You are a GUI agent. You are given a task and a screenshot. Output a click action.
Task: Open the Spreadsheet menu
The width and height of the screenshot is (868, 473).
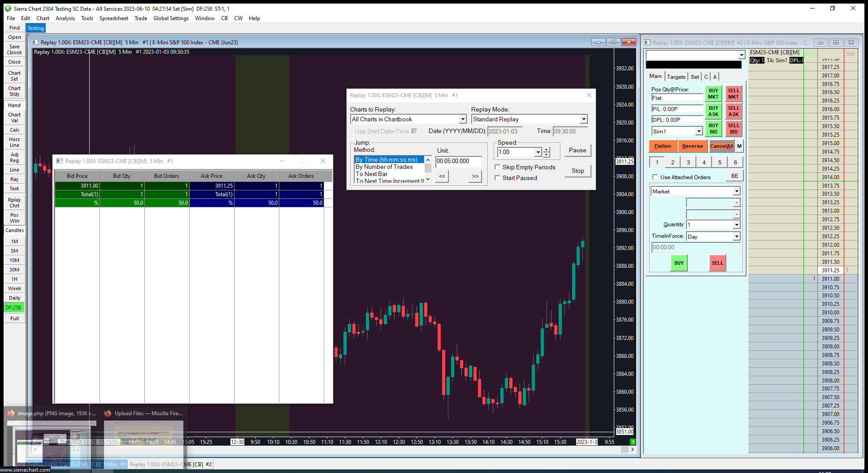click(114, 18)
